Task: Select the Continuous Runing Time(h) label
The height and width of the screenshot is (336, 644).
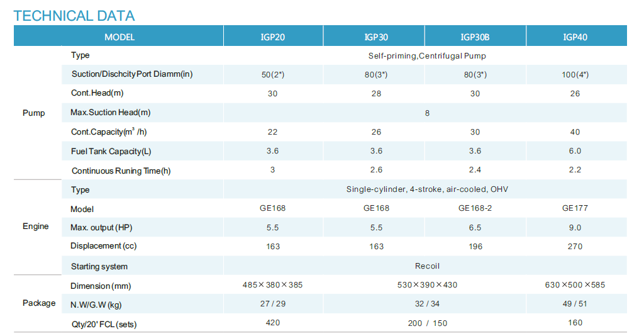Action: 121,171
